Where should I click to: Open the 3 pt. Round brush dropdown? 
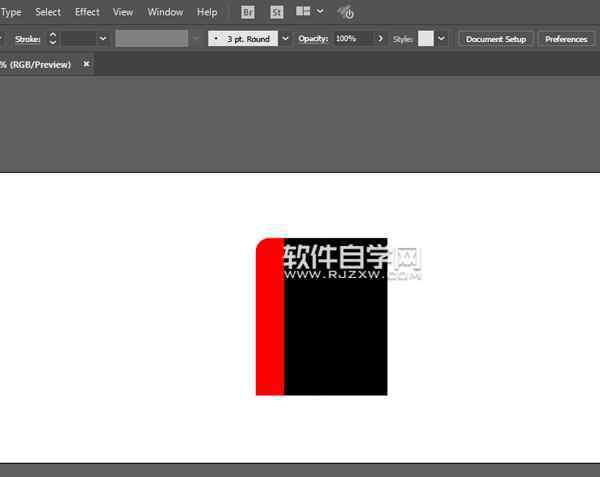286,39
